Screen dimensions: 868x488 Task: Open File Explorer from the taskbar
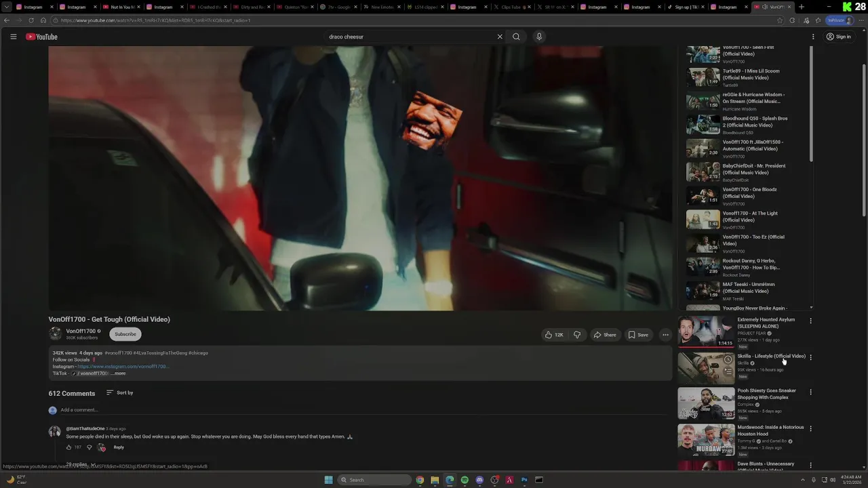[435, 480]
